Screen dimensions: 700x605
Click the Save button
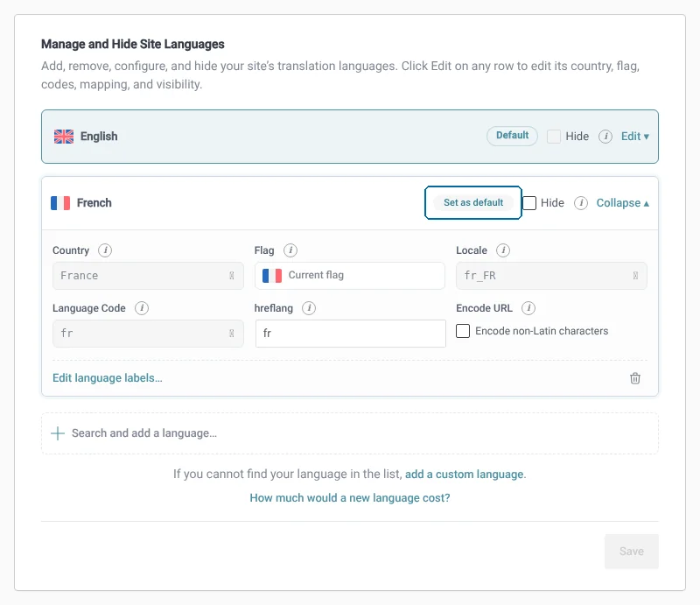631,552
